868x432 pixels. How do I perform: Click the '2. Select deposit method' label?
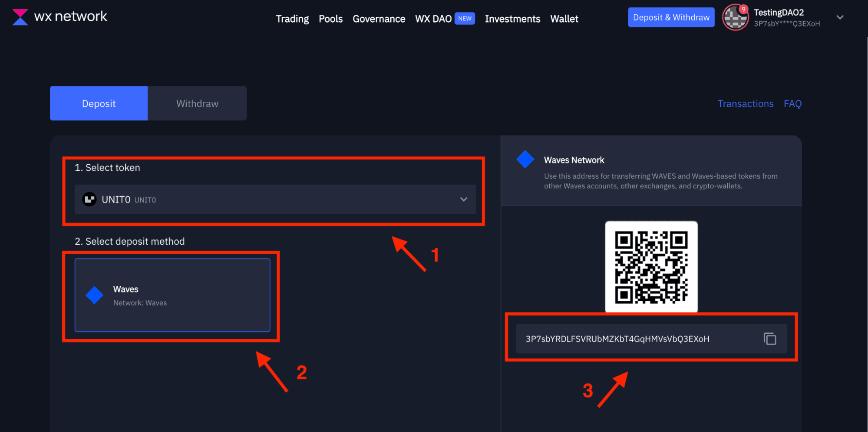(129, 241)
